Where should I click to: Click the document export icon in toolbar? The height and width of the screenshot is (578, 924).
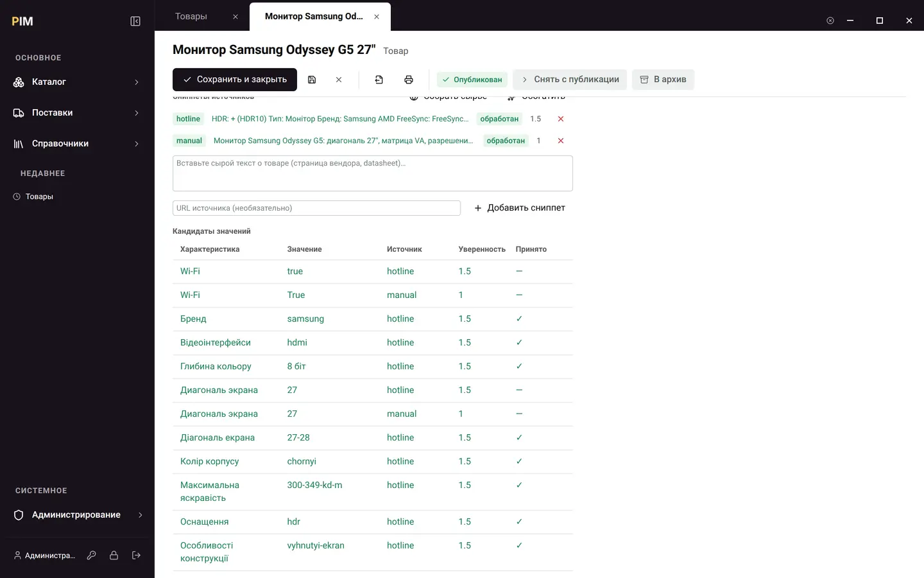pos(379,80)
